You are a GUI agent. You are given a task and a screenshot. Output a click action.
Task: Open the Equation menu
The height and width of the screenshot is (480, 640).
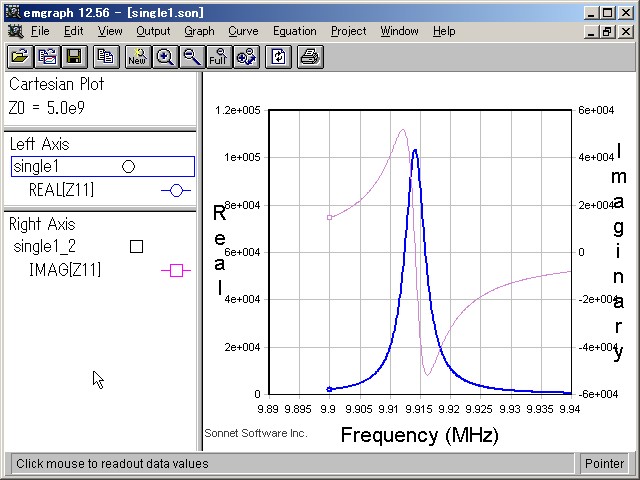(x=295, y=31)
